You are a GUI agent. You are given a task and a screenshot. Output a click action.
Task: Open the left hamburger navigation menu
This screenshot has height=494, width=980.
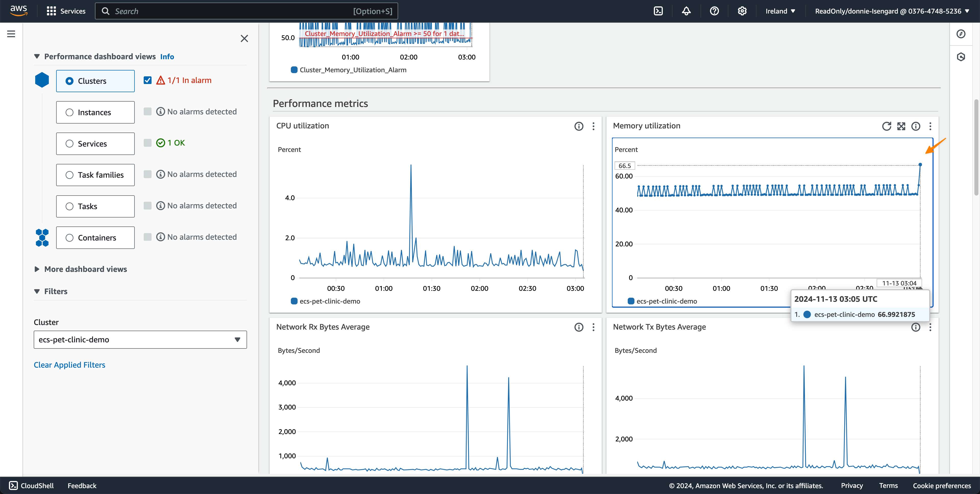11,34
